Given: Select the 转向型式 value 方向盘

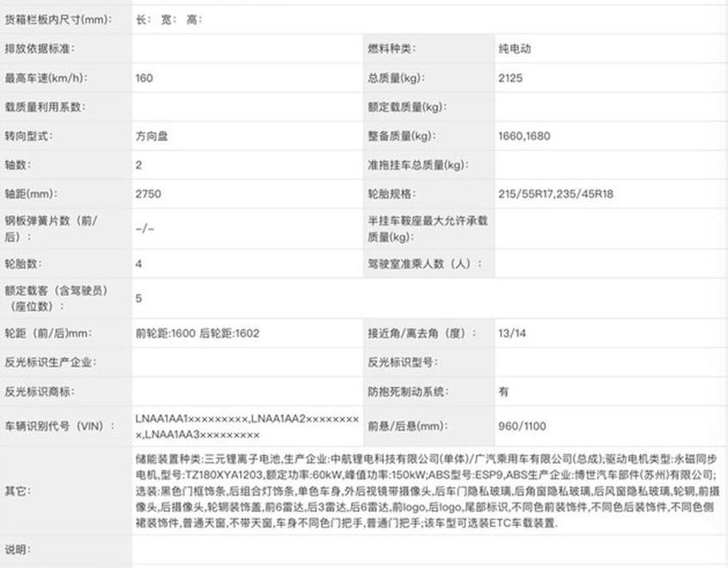Looking at the screenshot, I should [153, 136].
